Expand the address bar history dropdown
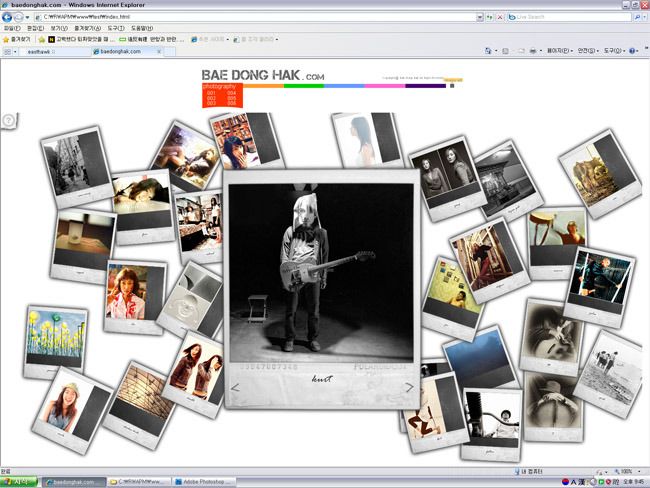The image size is (650, 488). 480,17
